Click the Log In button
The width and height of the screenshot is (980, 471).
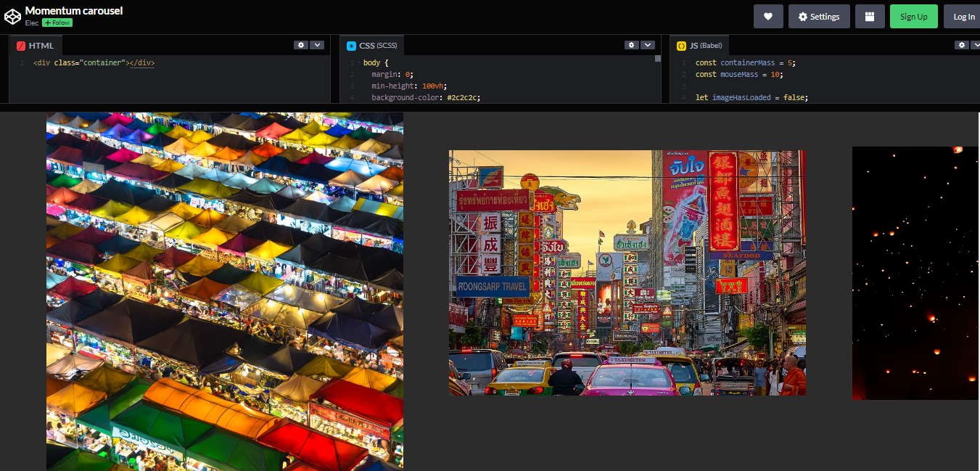pyautogui.click(x=963, y=16)
